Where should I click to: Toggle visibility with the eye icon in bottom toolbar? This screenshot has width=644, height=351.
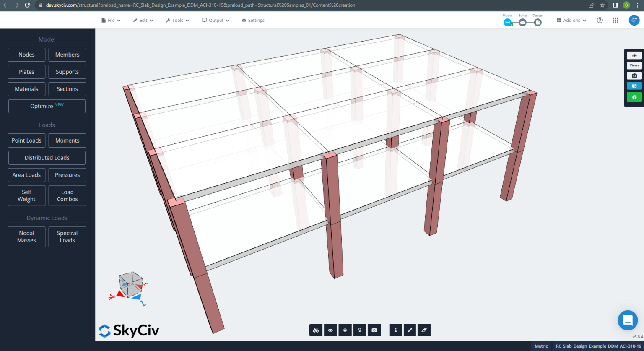(330, 330)
